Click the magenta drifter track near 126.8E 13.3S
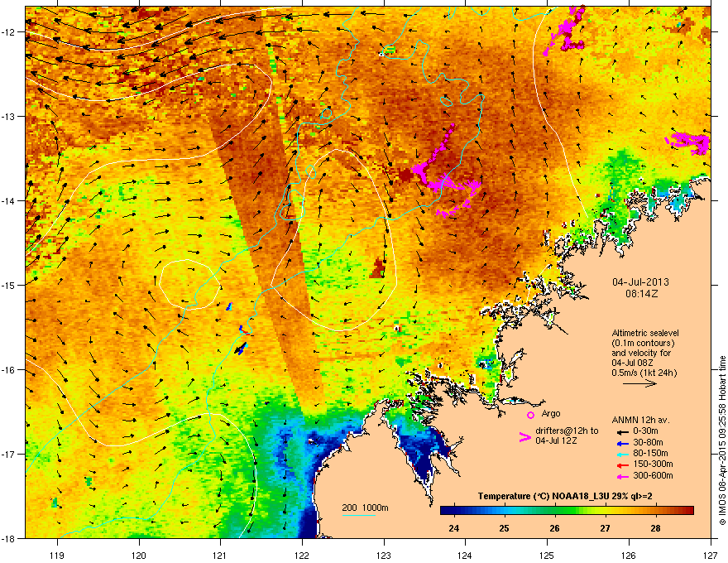This screenshot has width=728, height=563. pos(687,143)
